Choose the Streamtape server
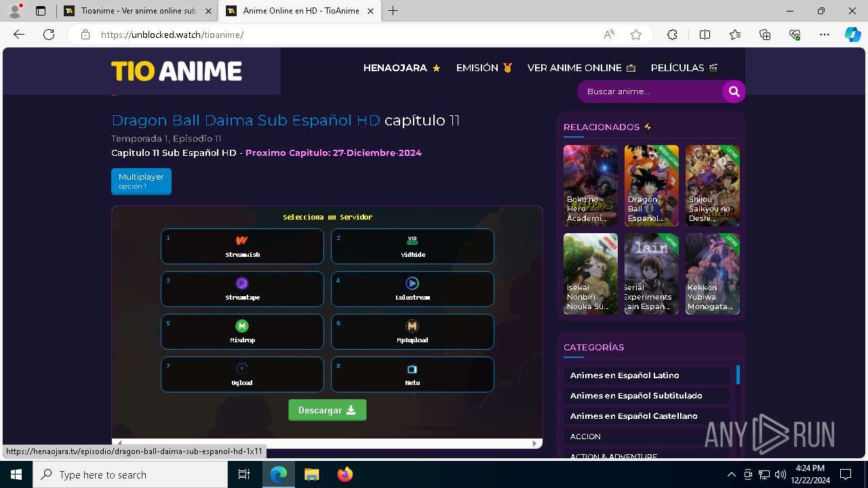Image resolution: width=868 pixels, height=488 pixels. tap(242, 289)
